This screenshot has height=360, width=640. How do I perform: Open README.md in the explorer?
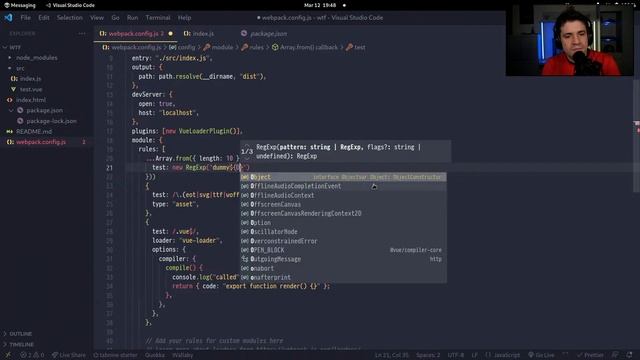click(x=34, y=131)
